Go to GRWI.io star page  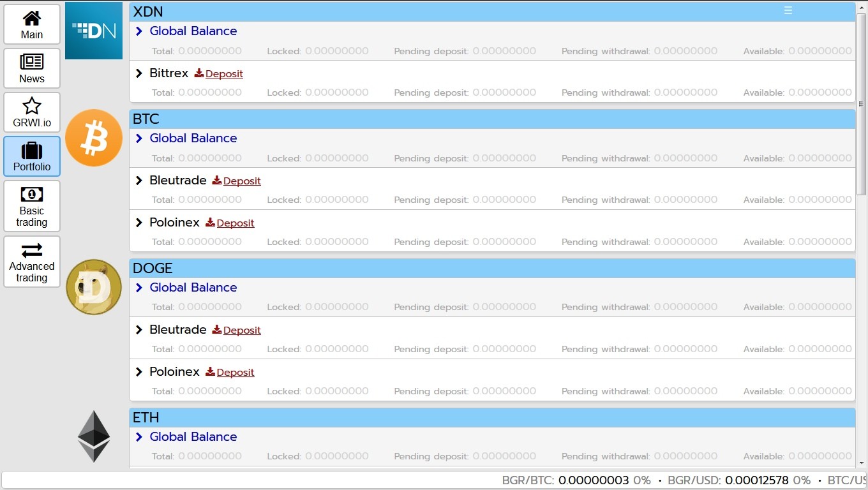pyautogui.click(x=32, y=112)
